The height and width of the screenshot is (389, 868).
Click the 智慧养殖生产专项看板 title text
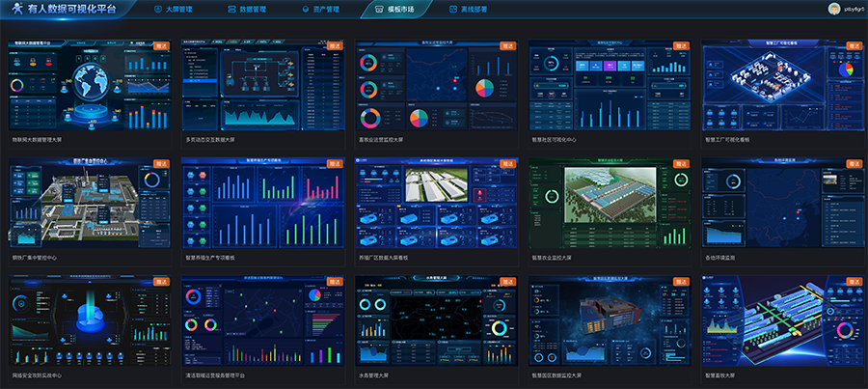coord(210,258)
